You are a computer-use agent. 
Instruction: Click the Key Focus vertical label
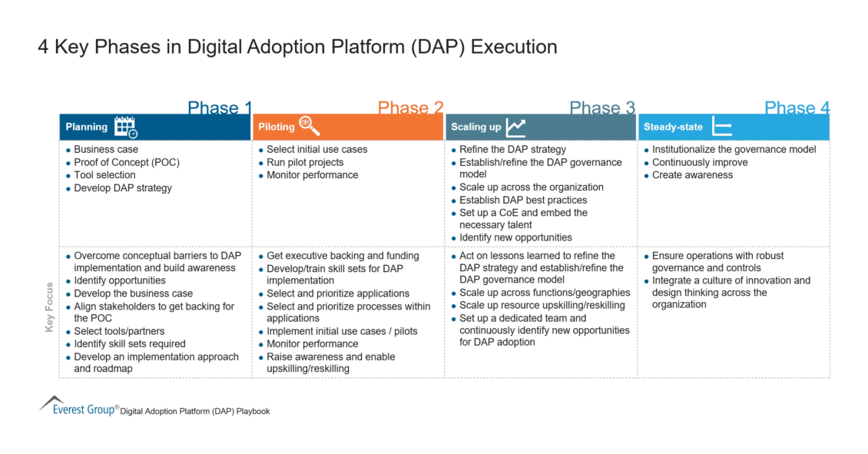point(49,307)
